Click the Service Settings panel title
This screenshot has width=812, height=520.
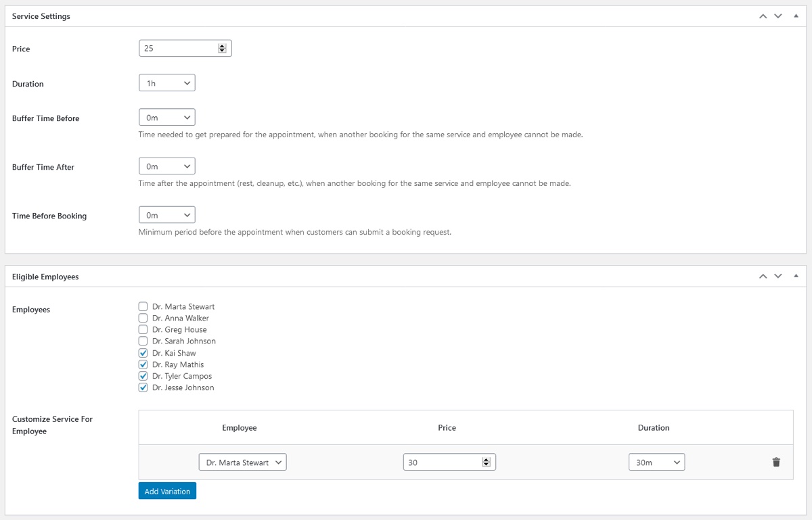(x=41, y=16)
